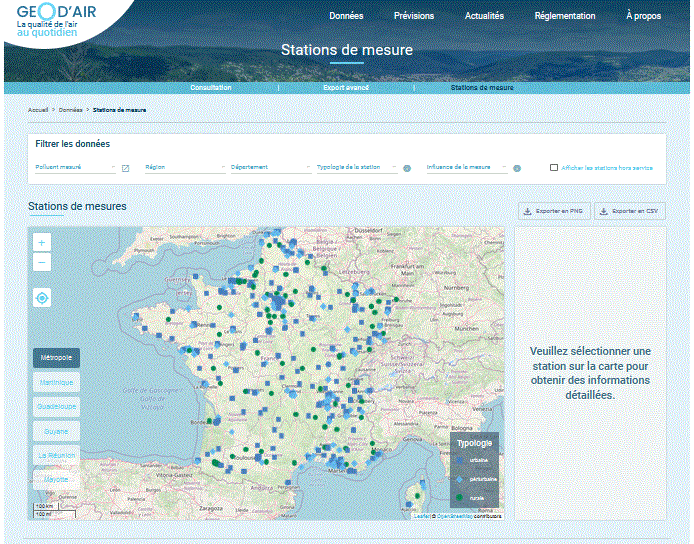Switch map to La Réunion territory
694x544 pixels.
tap(56, 454)
